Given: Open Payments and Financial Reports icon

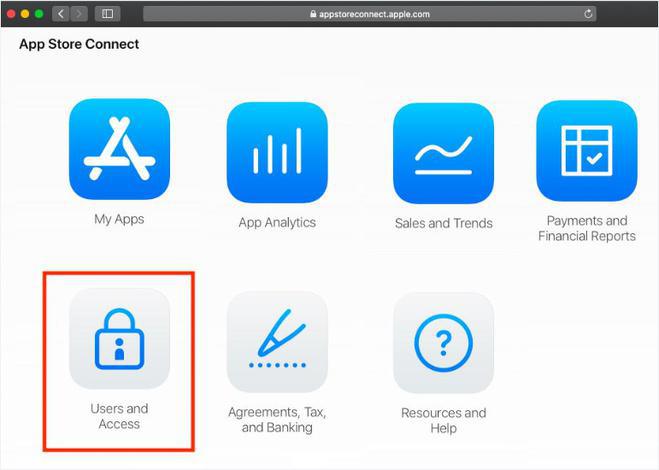Looking at the screenshot, I should pyautogui.click(x=587, y=151).
